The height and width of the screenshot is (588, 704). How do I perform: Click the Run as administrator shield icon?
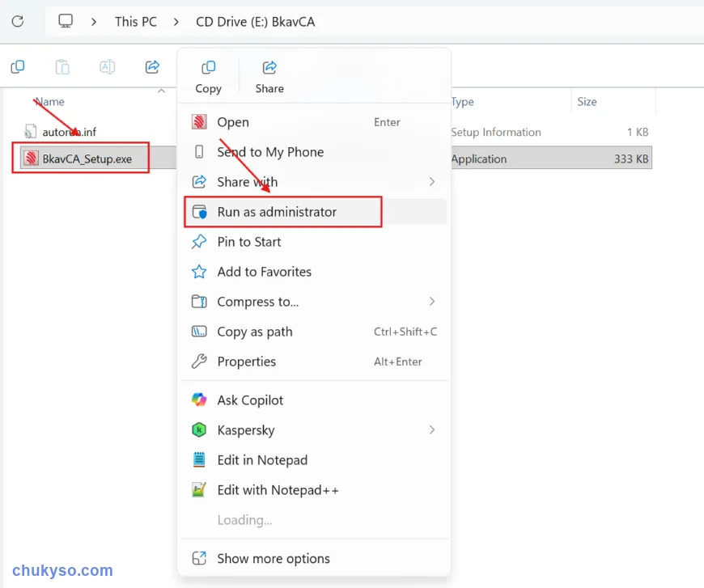pos(199,212)
